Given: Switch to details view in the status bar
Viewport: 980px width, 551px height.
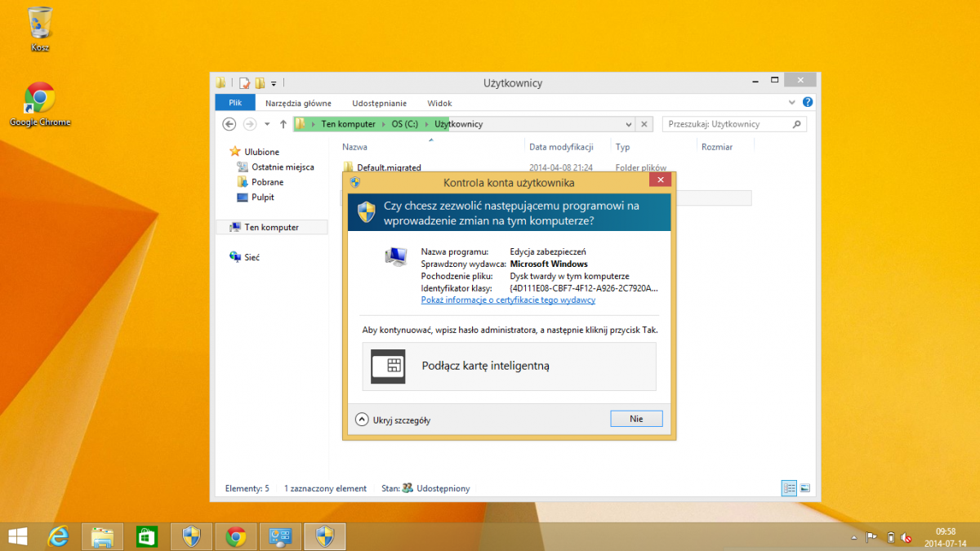Looking at the screenshot, I should point(789,488).
